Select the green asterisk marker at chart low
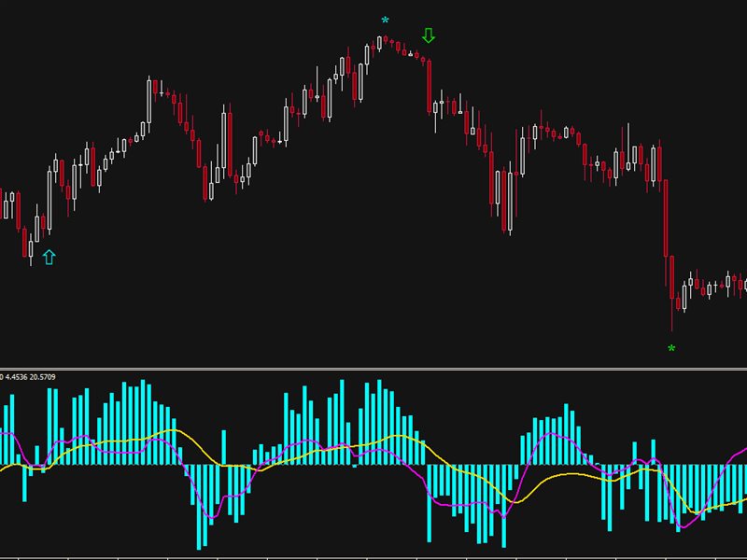747x560 pixels. point(671,348)
